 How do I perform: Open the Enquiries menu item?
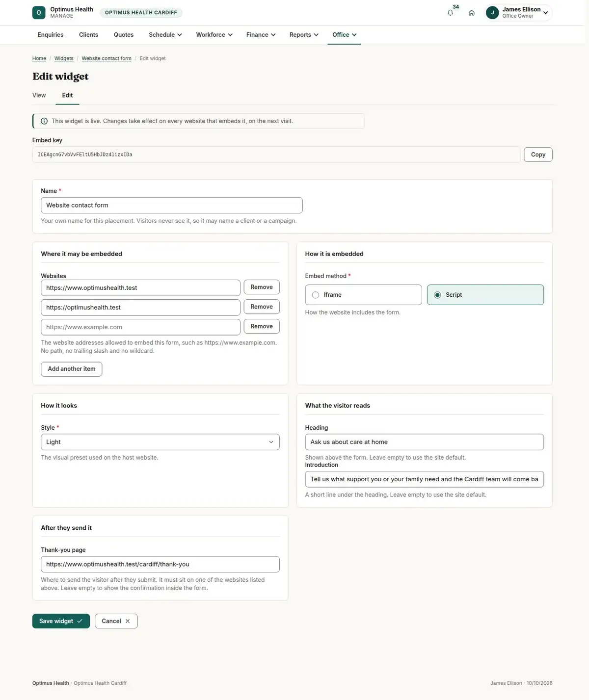point(51,35)
